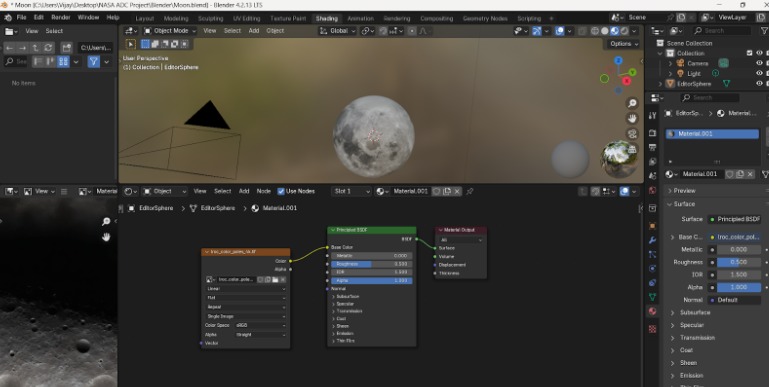
Task: Select solid viewport shading
Action: click(x=605, y=31)
